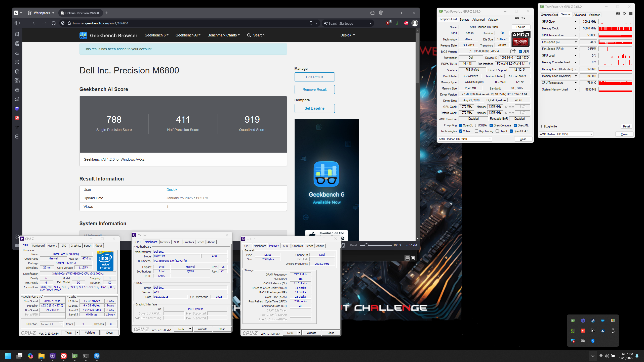Open the Socket #1 selection dropdown in CPU-Z

point(51,324)
